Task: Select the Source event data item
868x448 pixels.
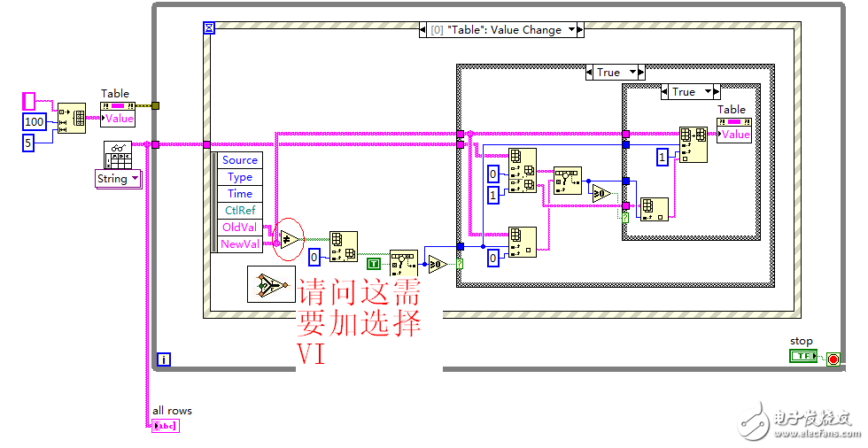Action: 240,160
